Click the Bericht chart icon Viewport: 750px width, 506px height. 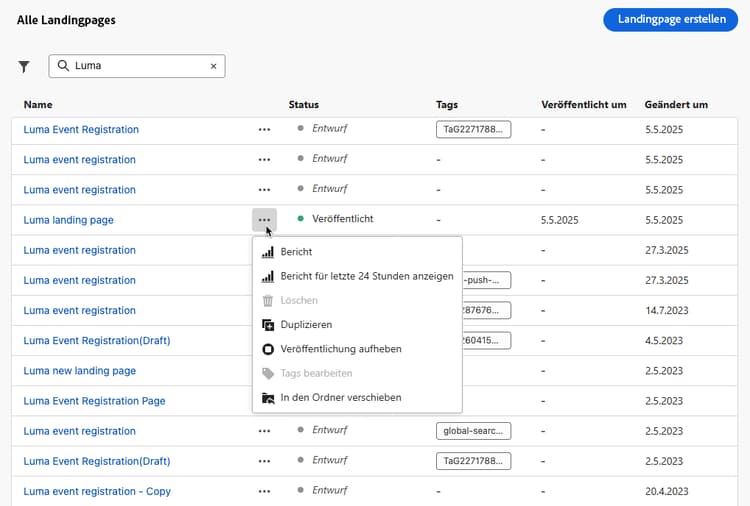268,252
